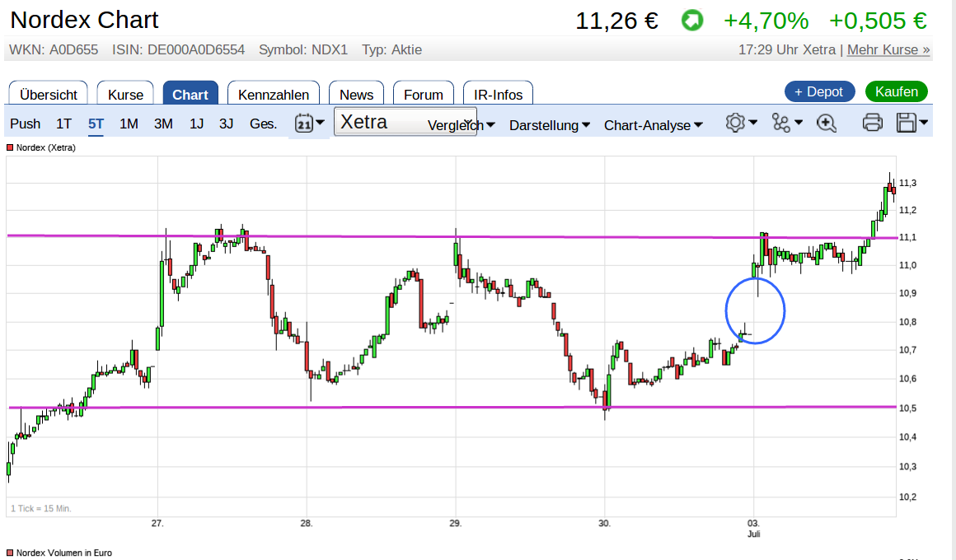Open the Chart-Analyse dropdown
Viewport: 956px width, 560px height.
pos(653,125)
